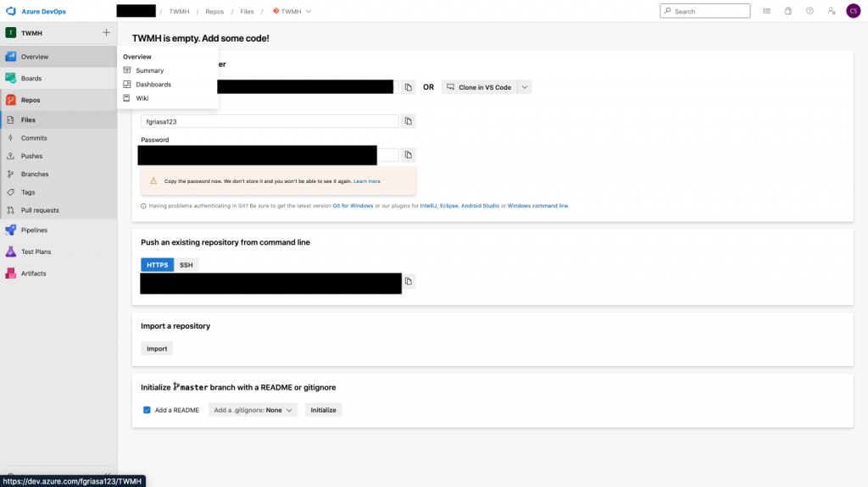Click the Azure DevOps logo icon

10,11
